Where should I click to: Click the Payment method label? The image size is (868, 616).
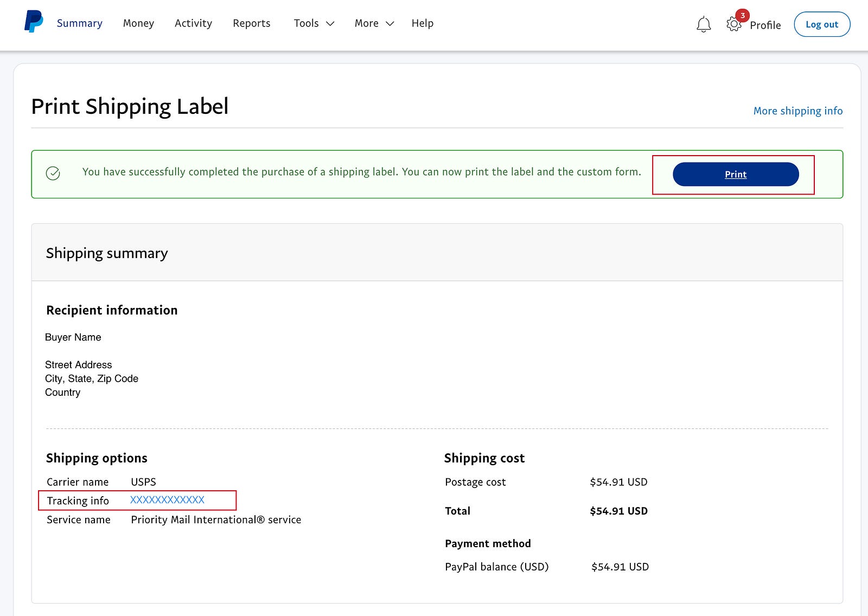(488, 543)
